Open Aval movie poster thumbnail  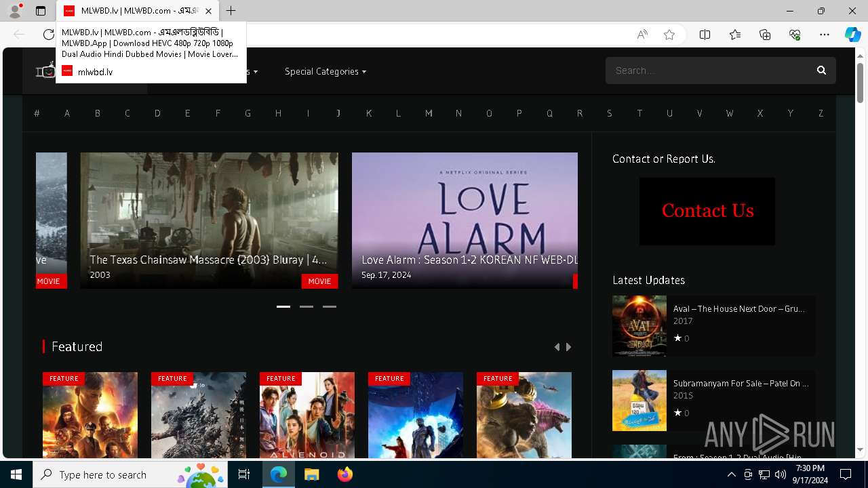click(639, 326)
